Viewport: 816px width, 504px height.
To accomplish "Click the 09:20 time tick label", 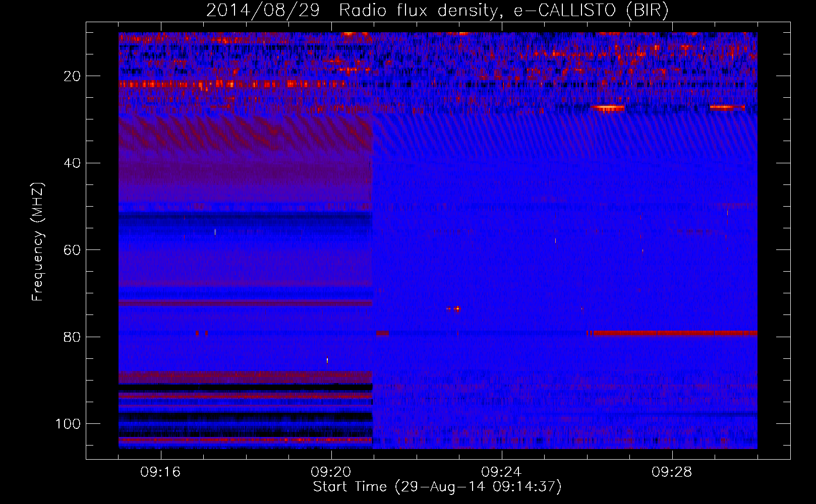I will [x=331, y=472].
